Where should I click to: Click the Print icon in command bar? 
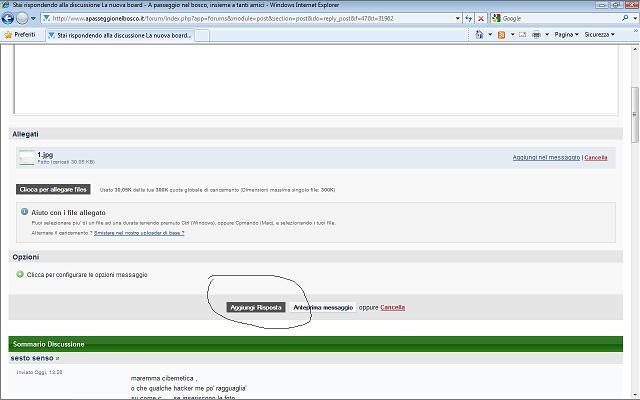(x=537, y=35)
